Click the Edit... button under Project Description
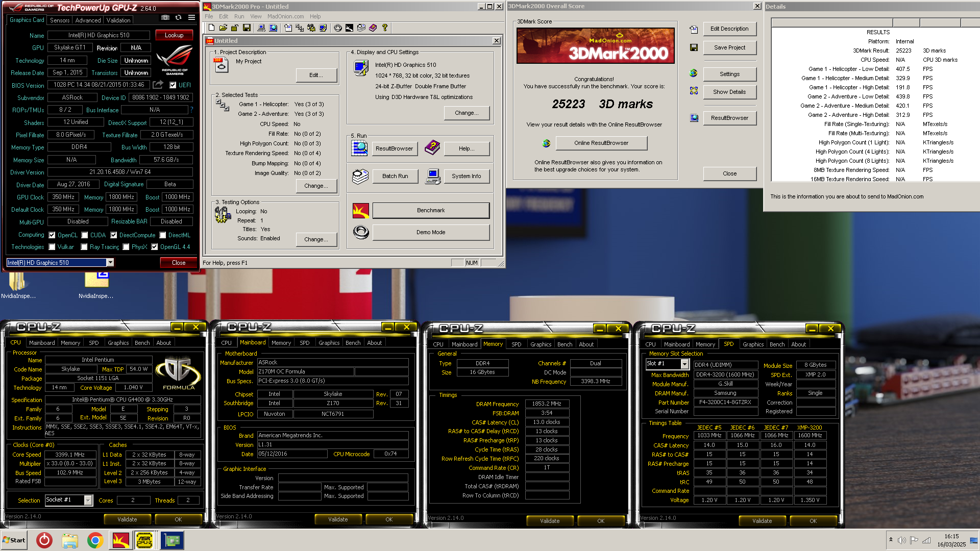The width and height of the screenshot is (980, 551). (316, 75)
